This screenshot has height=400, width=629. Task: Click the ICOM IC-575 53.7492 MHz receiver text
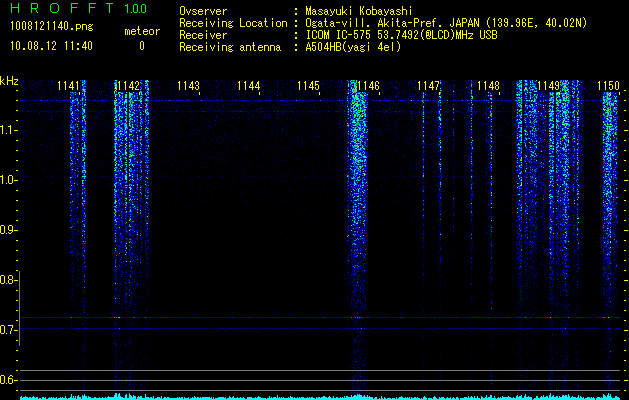point(401,35)
